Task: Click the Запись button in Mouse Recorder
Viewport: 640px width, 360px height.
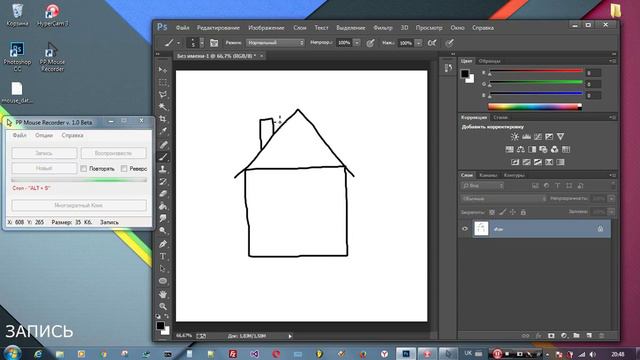Action: click(44, 153)
